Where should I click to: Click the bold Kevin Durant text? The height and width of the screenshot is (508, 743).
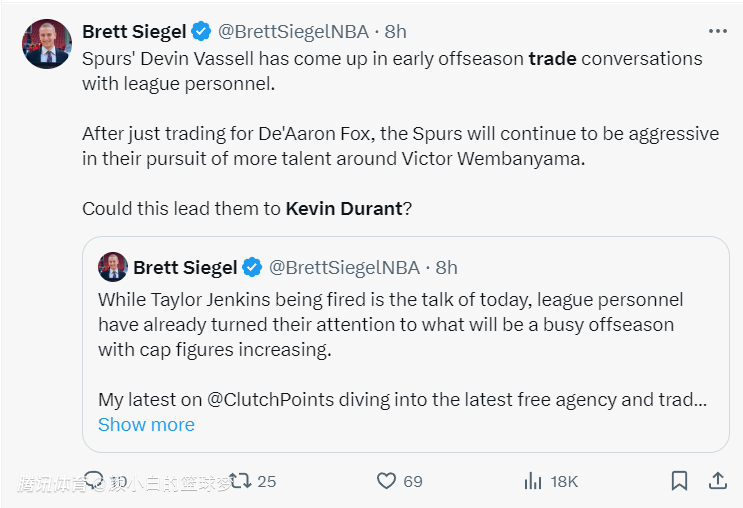point(343,209)
